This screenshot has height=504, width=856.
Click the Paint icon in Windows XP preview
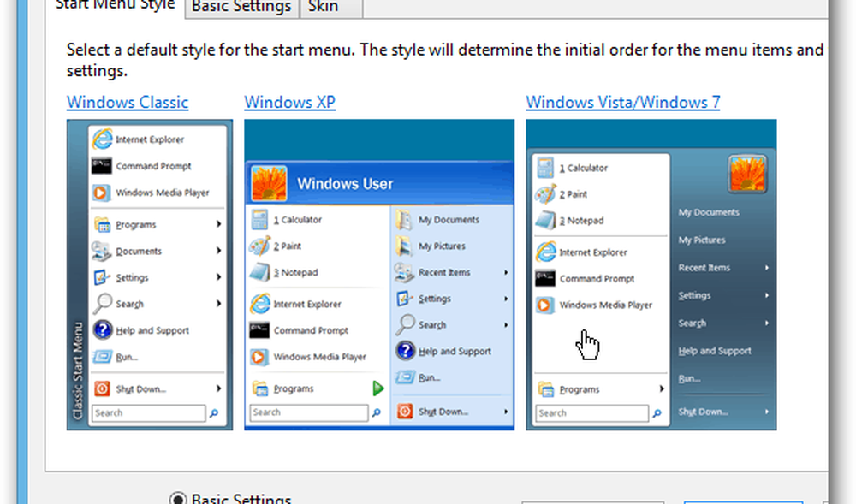pyautogui.click(x=259, y=246)
